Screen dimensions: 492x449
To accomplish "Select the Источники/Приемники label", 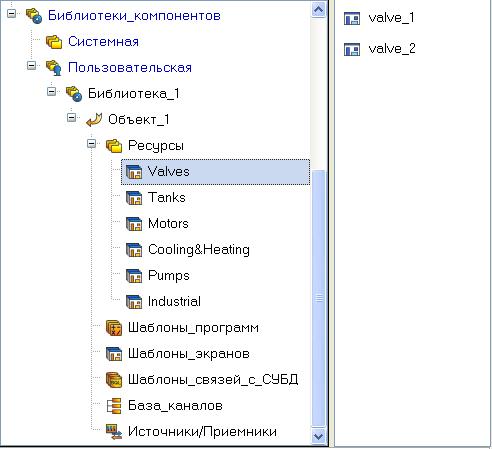I will (202, 432).
